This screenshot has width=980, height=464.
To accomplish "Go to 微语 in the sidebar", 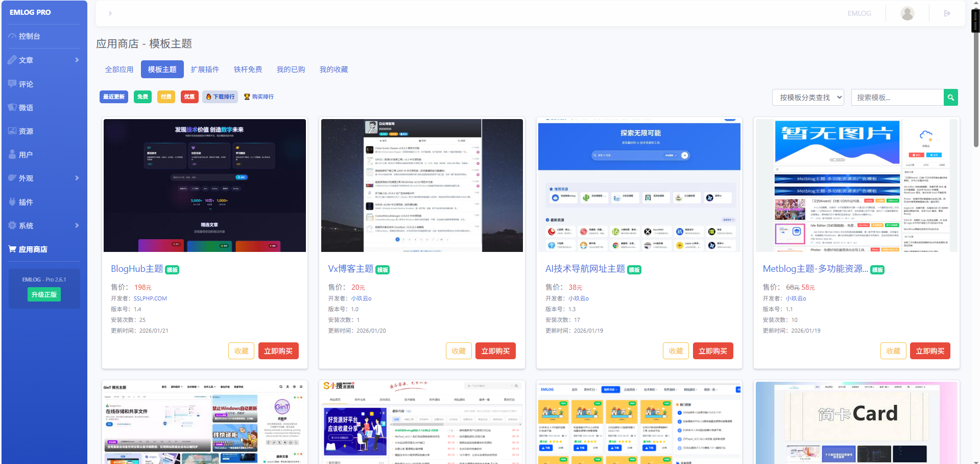I will (x=26, y=108).
